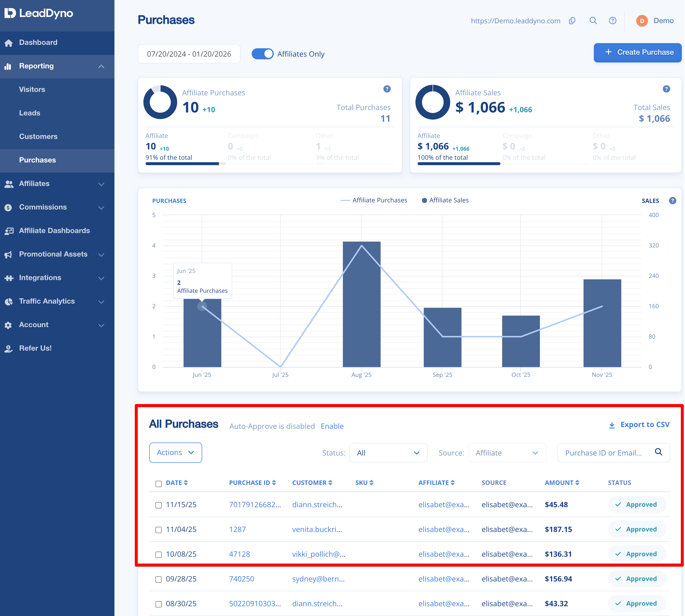Select the 09/28/25 purchase row checkbox
Screen dimensions: 685x616
point(159,579)
